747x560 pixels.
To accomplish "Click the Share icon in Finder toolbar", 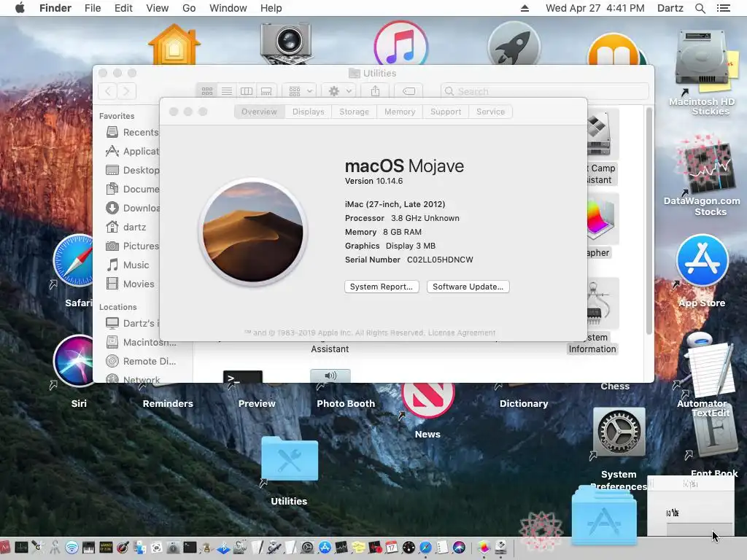I will coord(376,91).
